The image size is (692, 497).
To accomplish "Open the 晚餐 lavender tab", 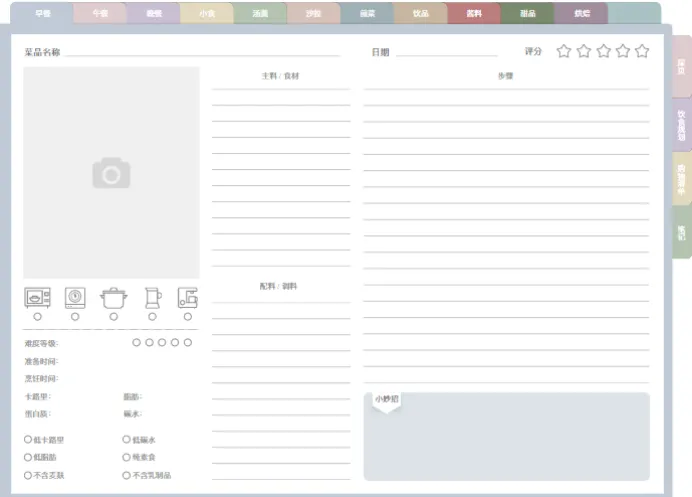I will point(154,13).
